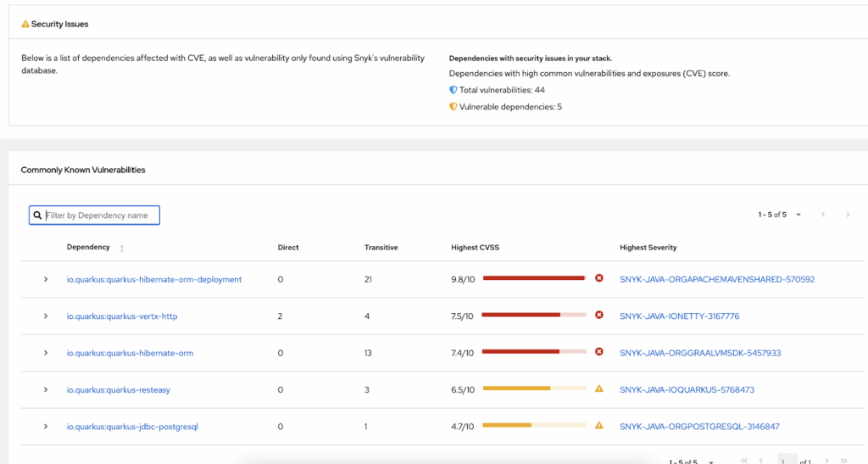
Task: Click the Security Issues warning triangle icon
Action: [25, 25]
